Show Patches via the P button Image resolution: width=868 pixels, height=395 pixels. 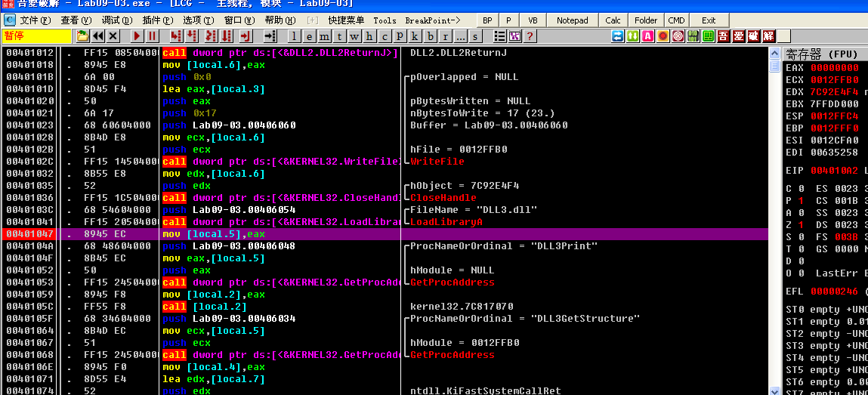399,36
